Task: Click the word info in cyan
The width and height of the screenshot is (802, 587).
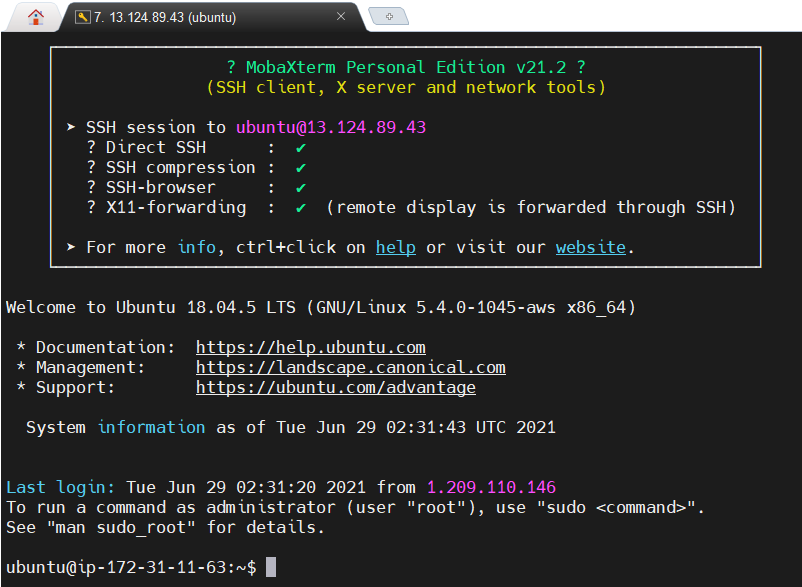Action: (x=196, y=247)
